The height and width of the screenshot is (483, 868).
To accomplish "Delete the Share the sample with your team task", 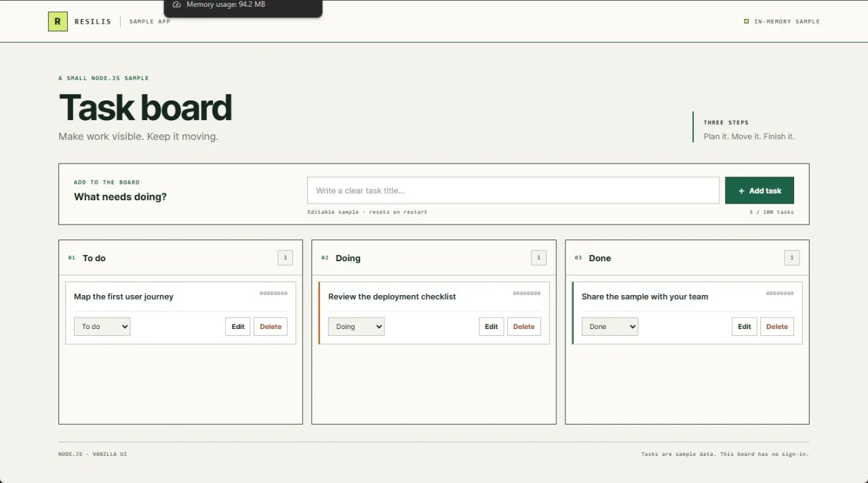I will (777, 326).
